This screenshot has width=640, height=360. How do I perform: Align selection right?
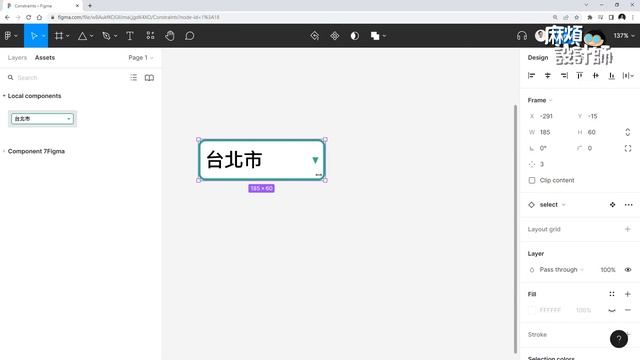point(564,76)
